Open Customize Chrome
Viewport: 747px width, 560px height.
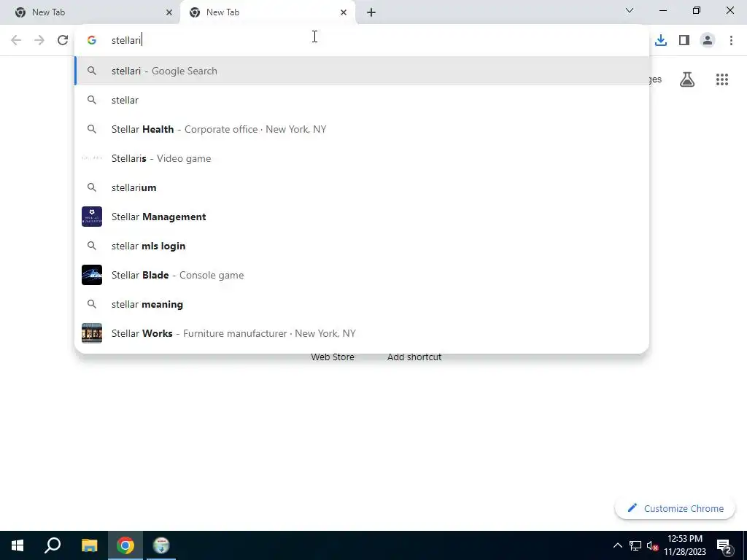pyautogui.click(x=675, y=508)
